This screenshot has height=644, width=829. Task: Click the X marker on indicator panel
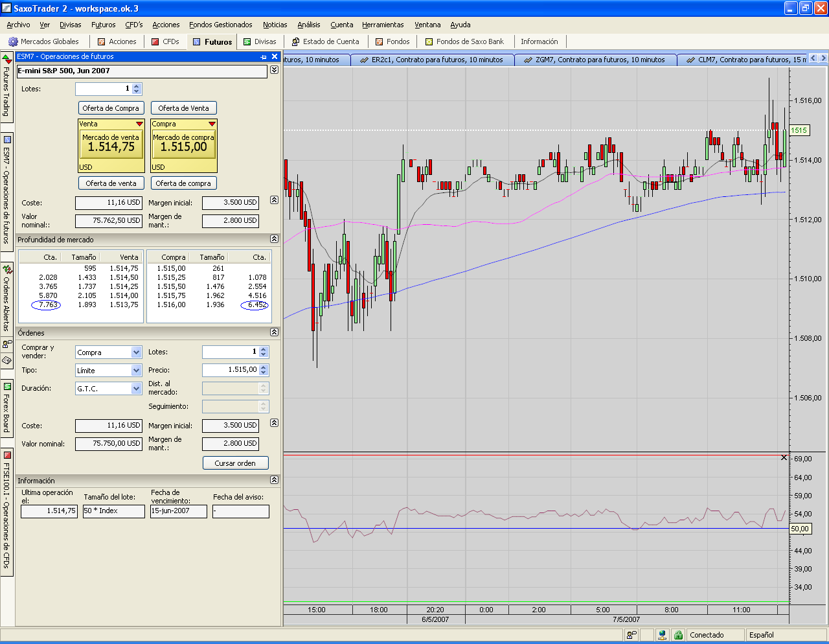784,457
